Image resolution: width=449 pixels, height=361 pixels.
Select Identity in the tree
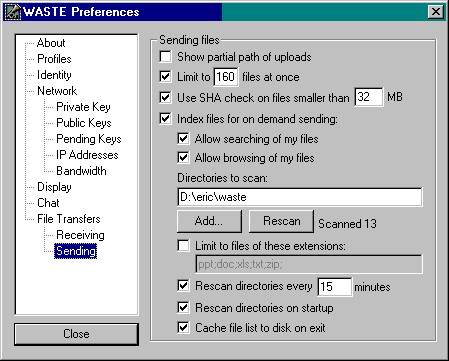54,75
